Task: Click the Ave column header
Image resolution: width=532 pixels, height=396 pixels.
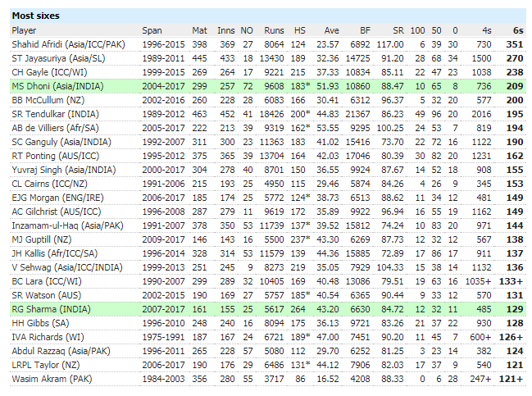Action: pyautogui.click(x=331, y=30)
